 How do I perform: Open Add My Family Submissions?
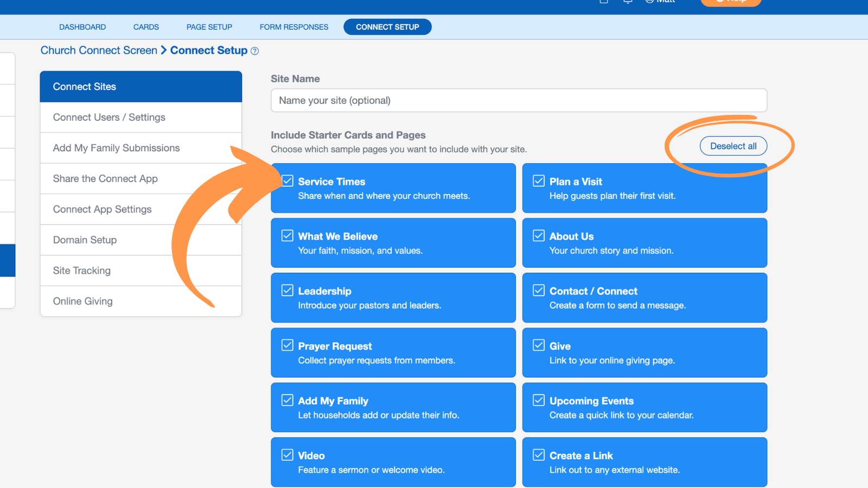click(141, 148)
